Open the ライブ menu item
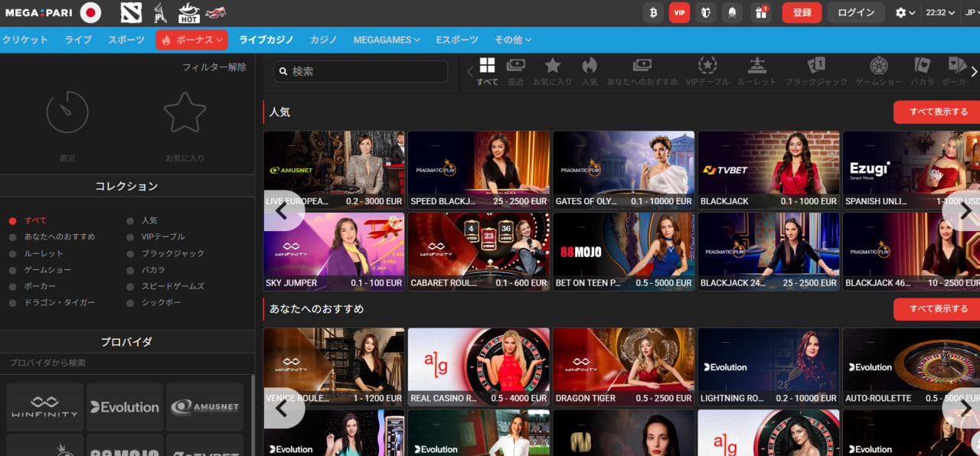 78,40
